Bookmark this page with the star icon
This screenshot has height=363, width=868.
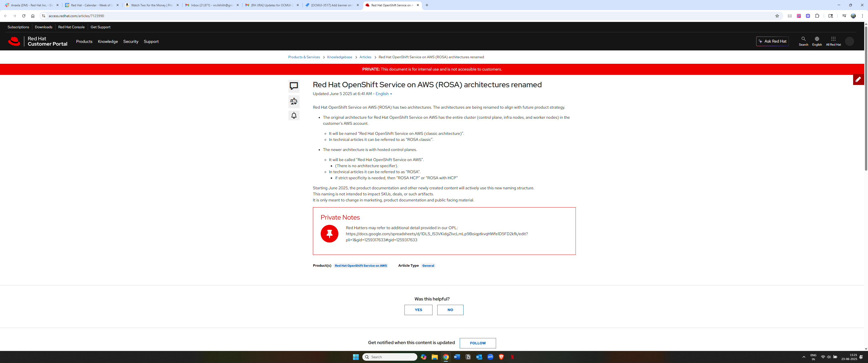click(x=777, y=16)
